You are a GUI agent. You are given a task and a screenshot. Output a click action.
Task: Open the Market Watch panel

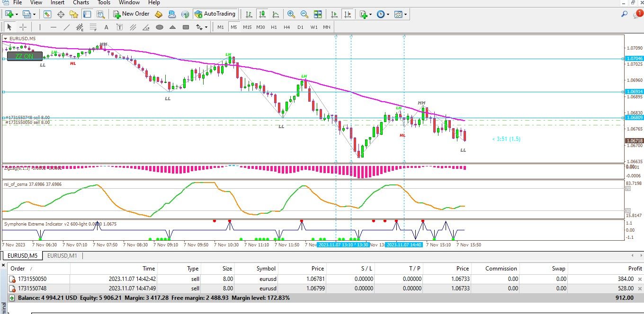point(47,14)
